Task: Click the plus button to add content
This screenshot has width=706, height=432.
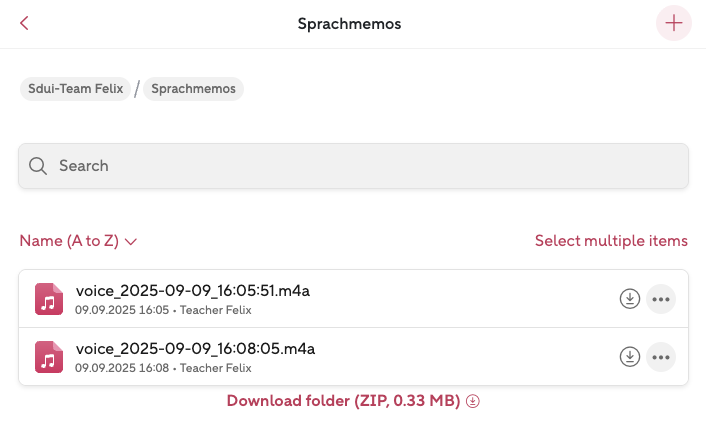Action: coord(673,23)
